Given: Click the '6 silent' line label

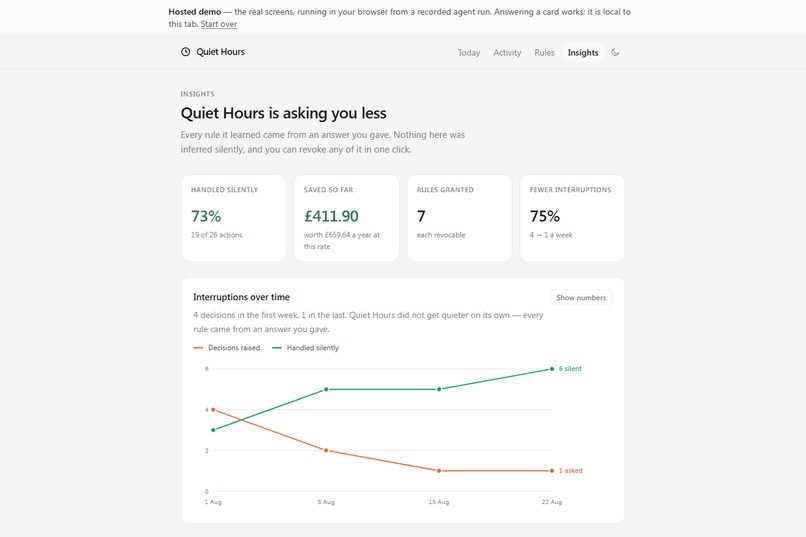Looking at the screenshot, I should click(x=570, y=368).
